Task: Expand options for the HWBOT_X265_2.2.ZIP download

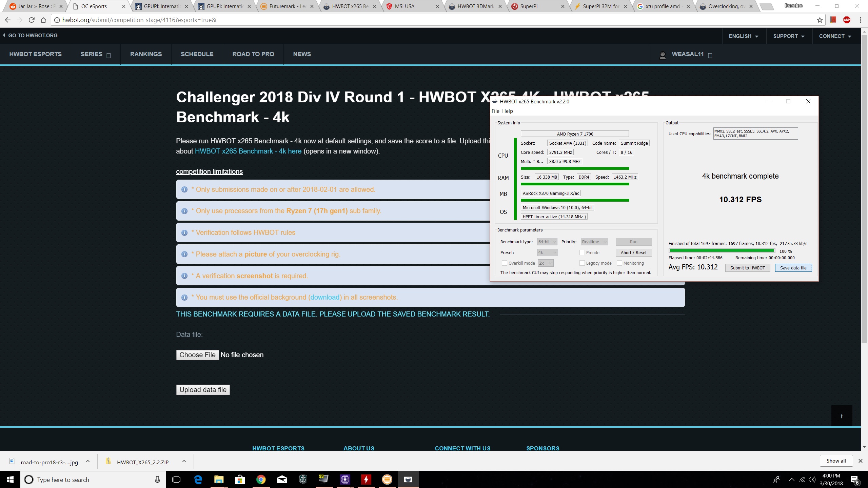Action: pyautogui.click(x=184, y=461)
